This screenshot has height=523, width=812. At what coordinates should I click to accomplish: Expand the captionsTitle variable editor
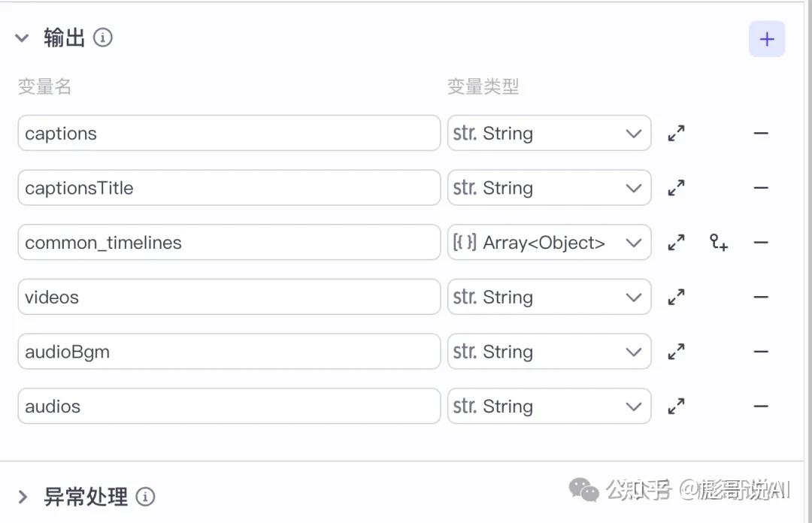tap(676, 188)
